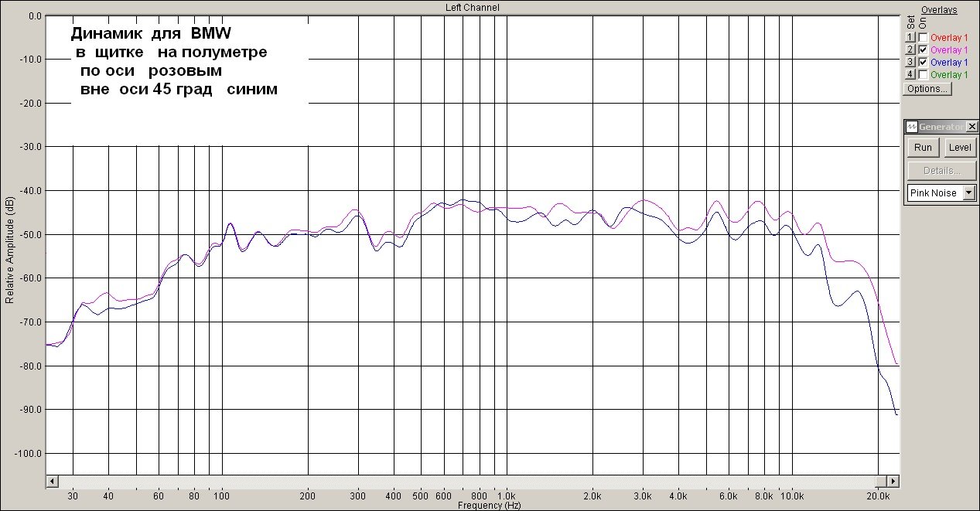Click the 'вне оси 45 град синим' annotation line
The width and height of the screenshot is (980, 511).
pos(179,90)
